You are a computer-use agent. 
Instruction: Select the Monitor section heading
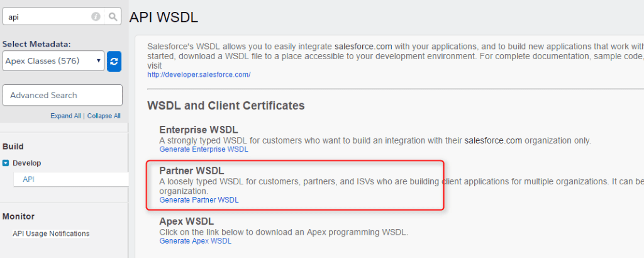pyautogui.click(x=18, y=216)
